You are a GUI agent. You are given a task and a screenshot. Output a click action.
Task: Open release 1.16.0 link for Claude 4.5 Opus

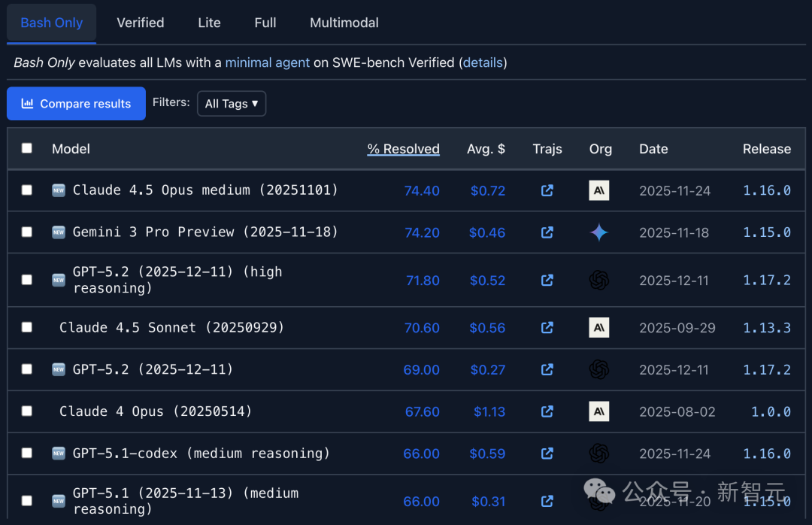pyautogui.click(x=767, y=191)
